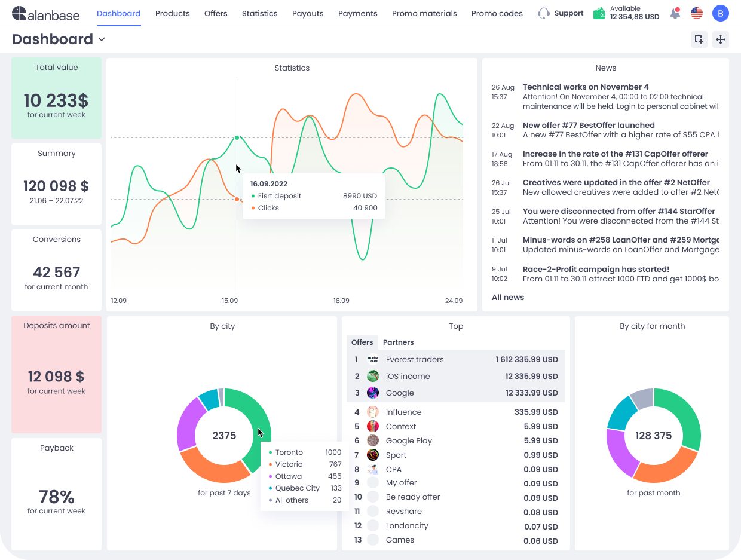Image resolution: width=741 pixels, height=560 pixels.
Task: Go to Promo codes page
Action: pyautogui.click(x=497, y=13)
